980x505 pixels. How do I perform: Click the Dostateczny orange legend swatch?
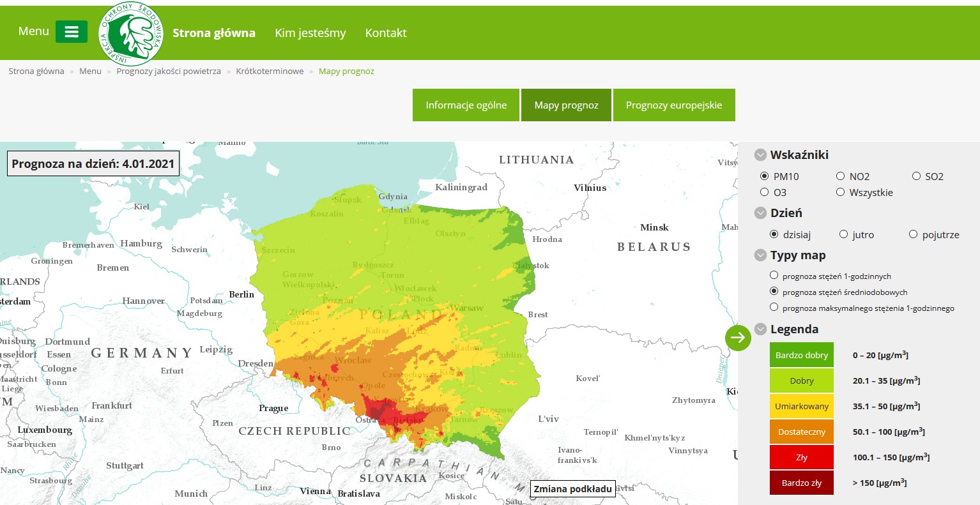click(802, 432)
